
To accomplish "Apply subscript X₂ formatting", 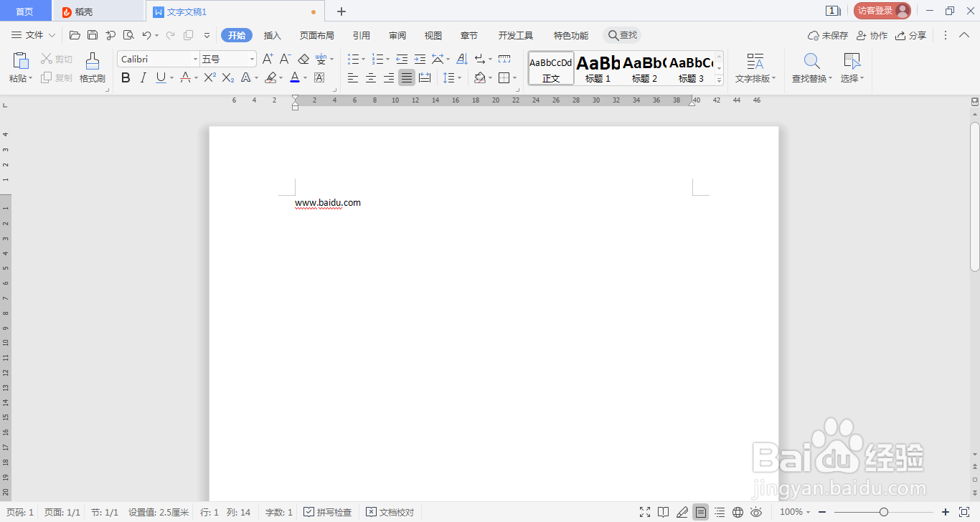I will [x=227, y=77].
